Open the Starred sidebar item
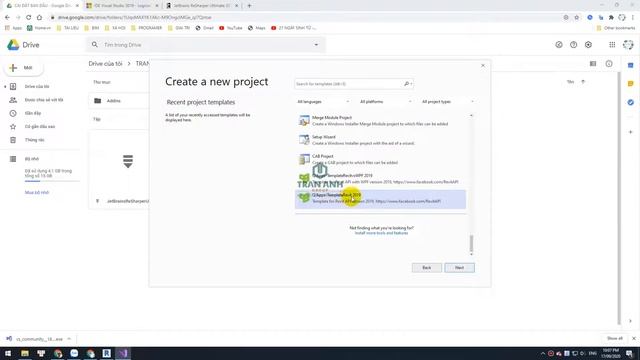Image resolution: width=640 pixels, height=360 pixels. pyautogui.click(x=40, y=127)
